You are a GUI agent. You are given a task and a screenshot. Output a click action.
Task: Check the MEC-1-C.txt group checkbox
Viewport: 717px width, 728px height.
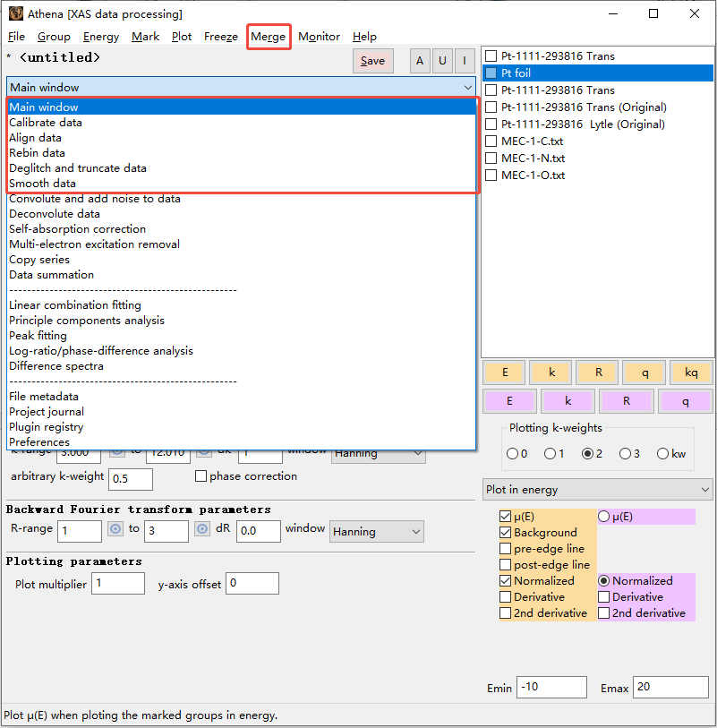click(x=491, y=141)
